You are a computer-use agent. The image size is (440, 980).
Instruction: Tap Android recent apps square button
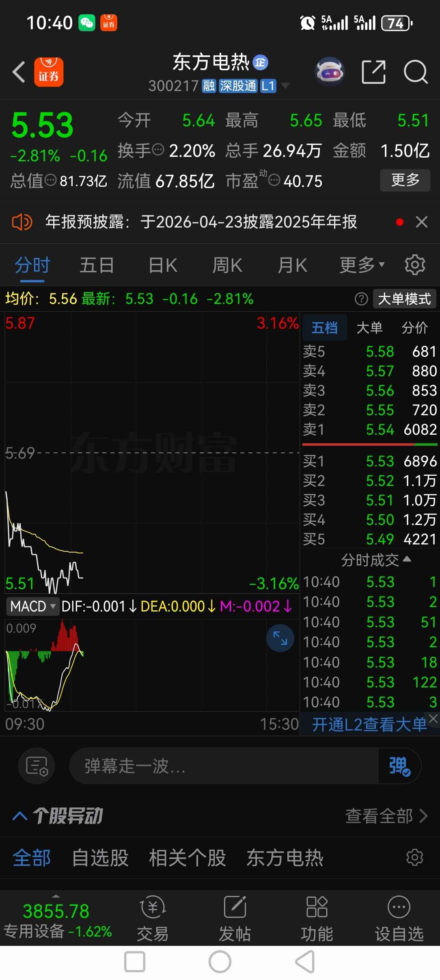pyautogui.click(x=135, y=962)
